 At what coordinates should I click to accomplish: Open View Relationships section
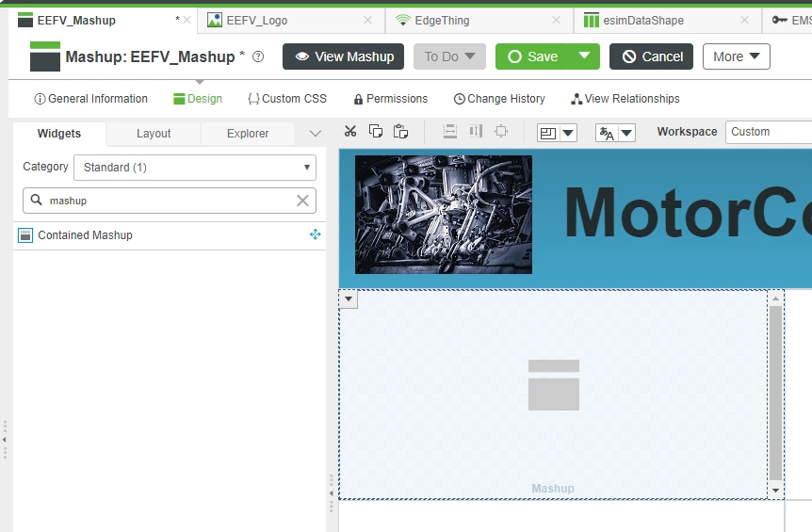[x=625, y=99]
